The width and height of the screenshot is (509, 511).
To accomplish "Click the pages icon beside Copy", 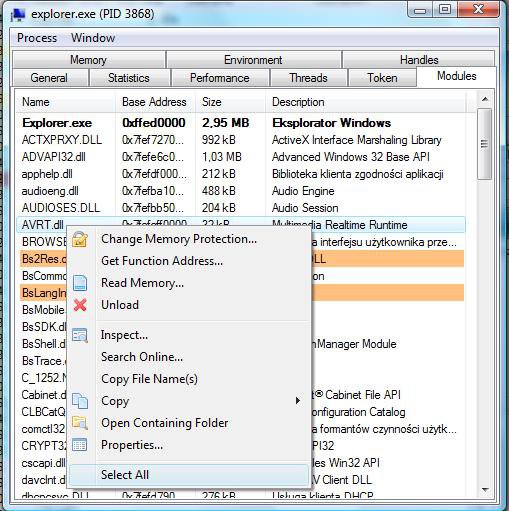I will click(80, 401).
